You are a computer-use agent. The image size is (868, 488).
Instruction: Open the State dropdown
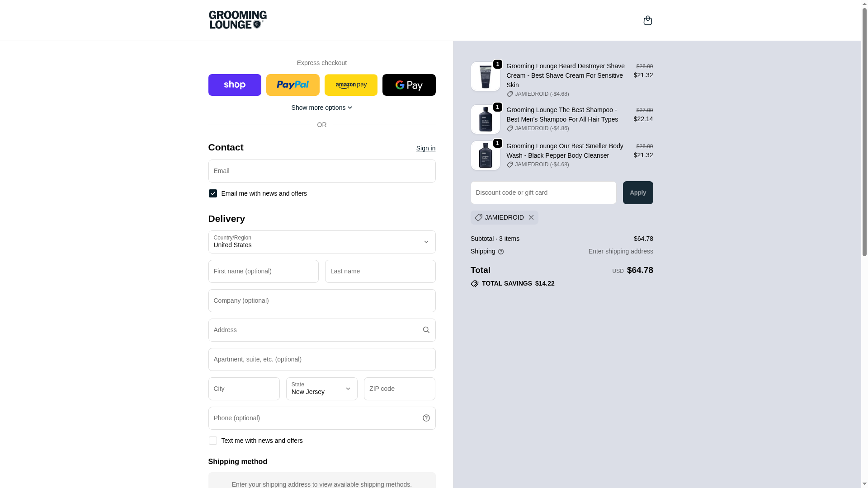(321, 389)
